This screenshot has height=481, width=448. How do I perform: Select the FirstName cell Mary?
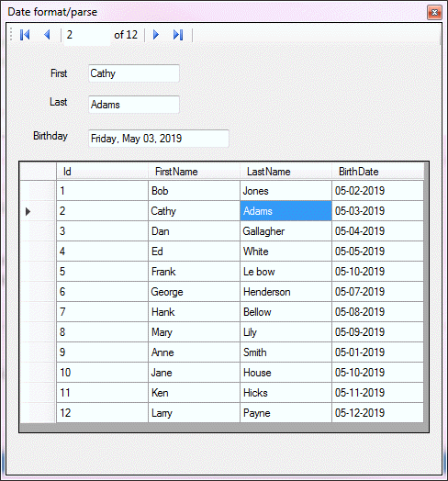(194, 332)
